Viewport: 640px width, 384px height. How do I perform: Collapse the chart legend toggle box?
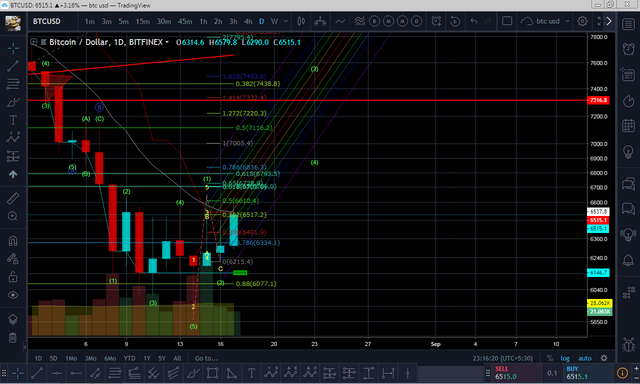click(x=33, y=42)
